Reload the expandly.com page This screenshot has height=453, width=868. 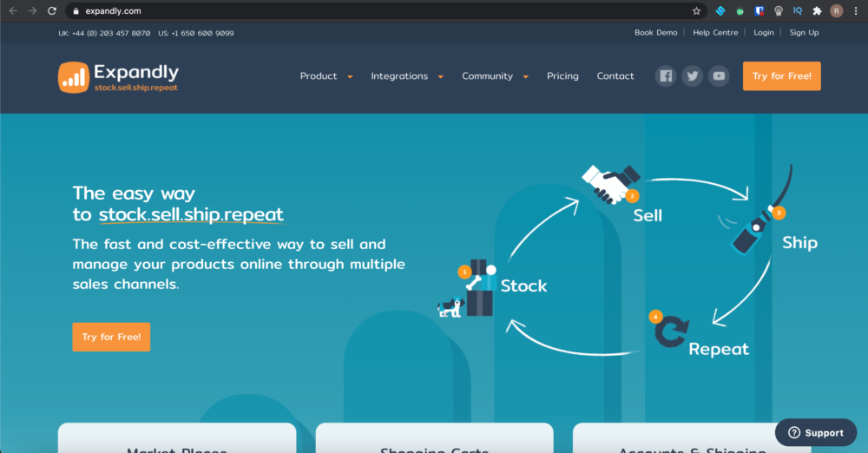tap(52, 10)
